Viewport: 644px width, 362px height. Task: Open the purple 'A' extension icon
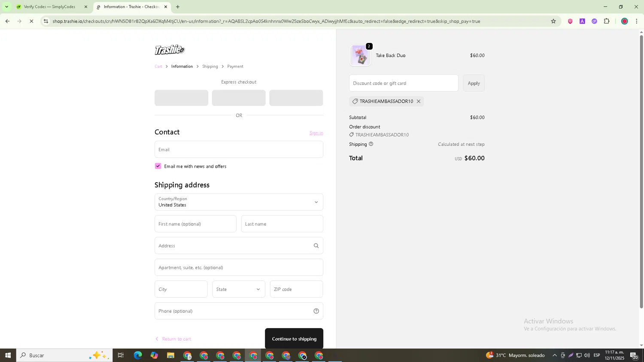582,21
